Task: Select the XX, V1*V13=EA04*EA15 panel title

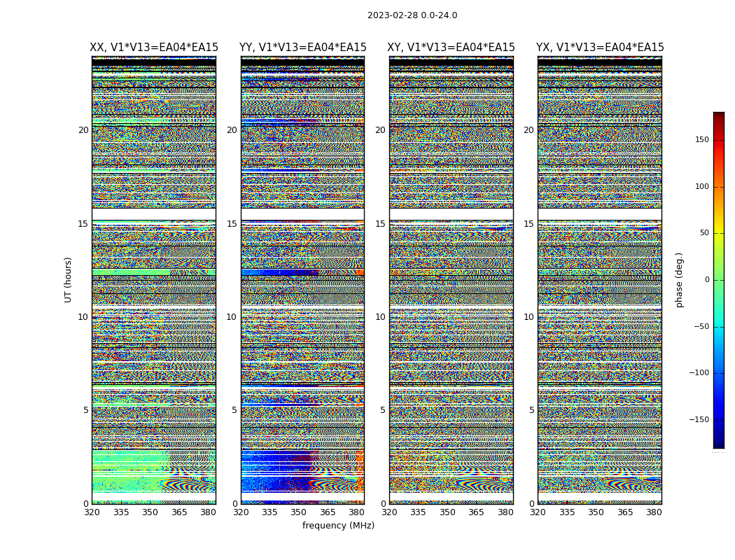Action: tap(154, 48)
